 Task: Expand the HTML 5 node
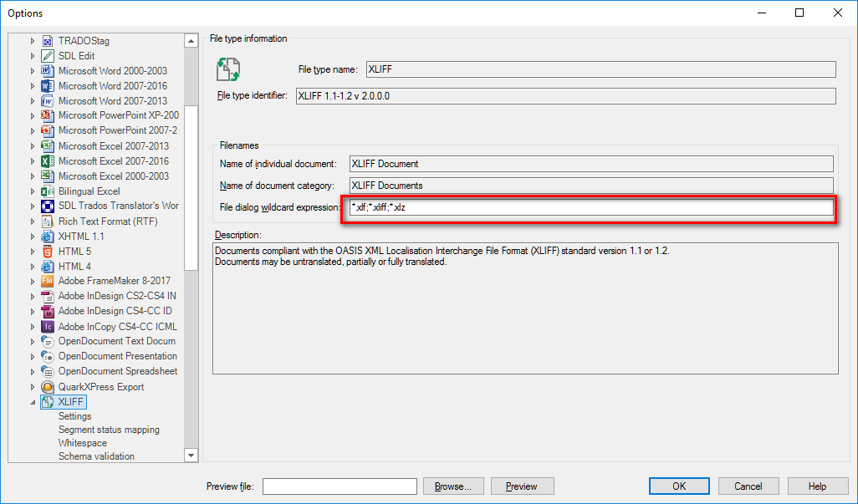[x=33, y=252]
